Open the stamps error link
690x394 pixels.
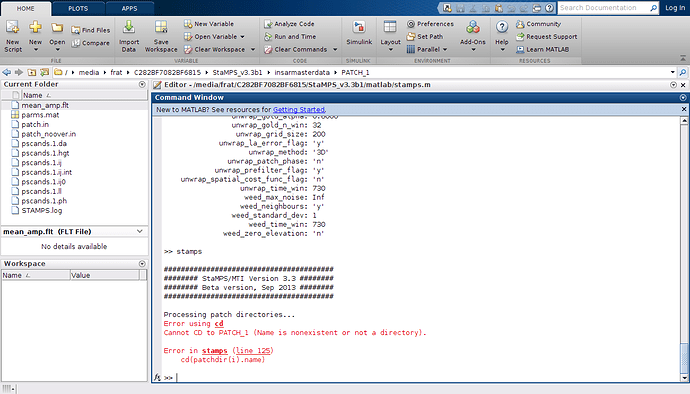[x=215, y=350]
